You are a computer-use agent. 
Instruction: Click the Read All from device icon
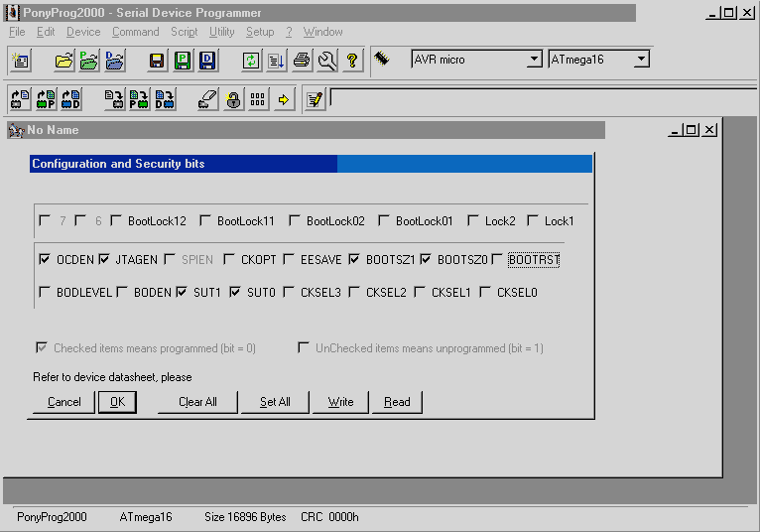tap(20, 99)
